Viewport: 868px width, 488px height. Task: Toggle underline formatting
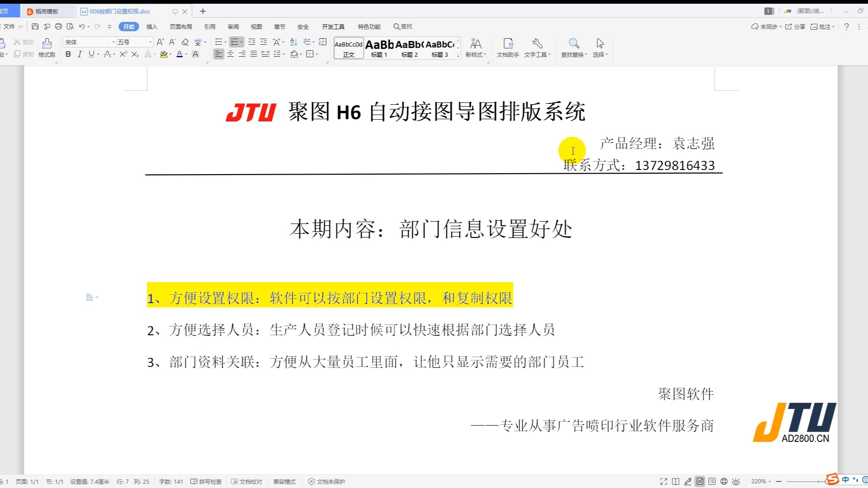click(91, 54)
